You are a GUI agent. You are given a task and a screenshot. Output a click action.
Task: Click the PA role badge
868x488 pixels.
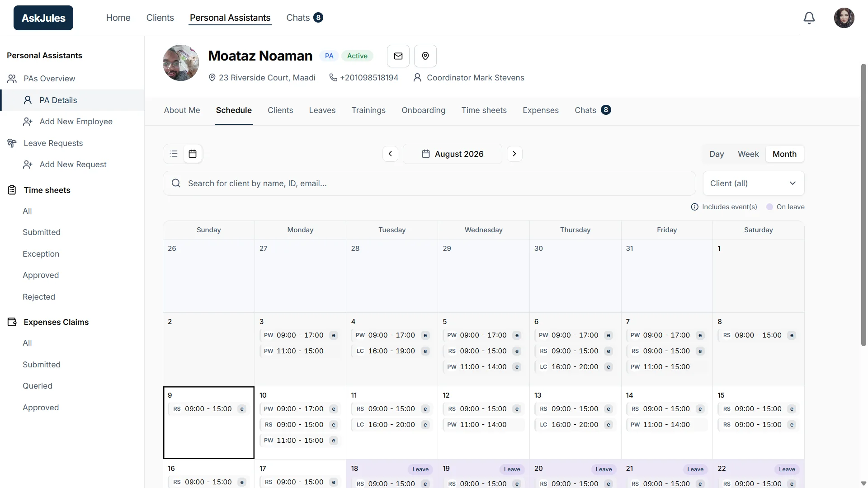[329, 56]
